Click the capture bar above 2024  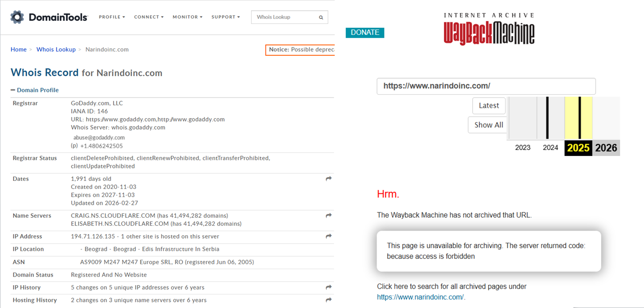coord(547,118)
